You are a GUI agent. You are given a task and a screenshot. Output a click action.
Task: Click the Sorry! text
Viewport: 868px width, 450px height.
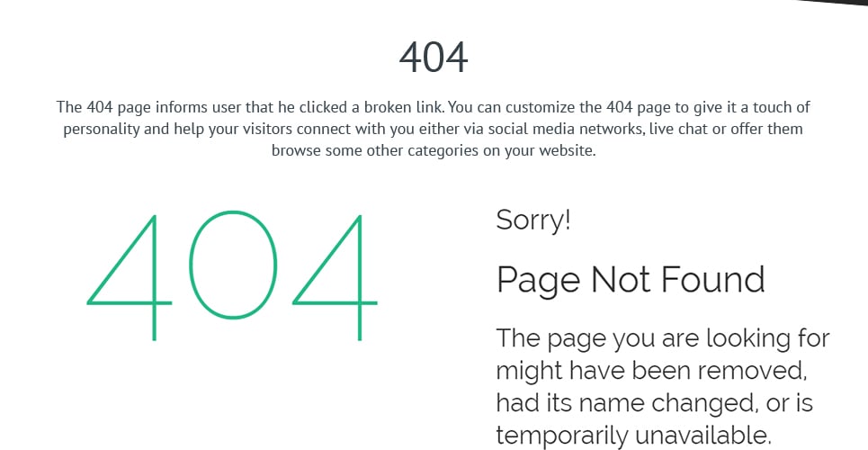point(533,220)
